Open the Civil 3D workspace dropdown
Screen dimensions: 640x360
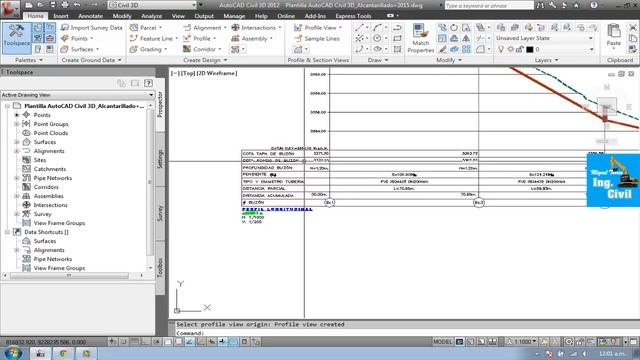point(152,5)
